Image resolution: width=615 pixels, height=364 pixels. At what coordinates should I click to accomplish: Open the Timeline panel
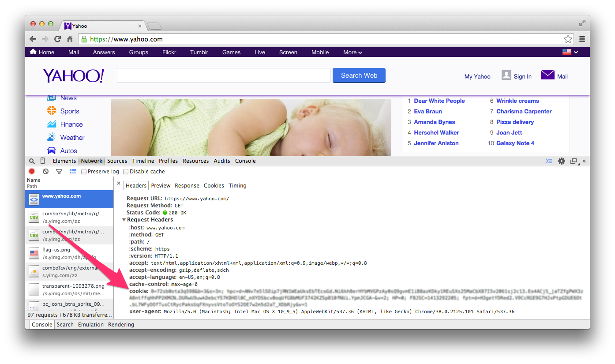point(143,161)
